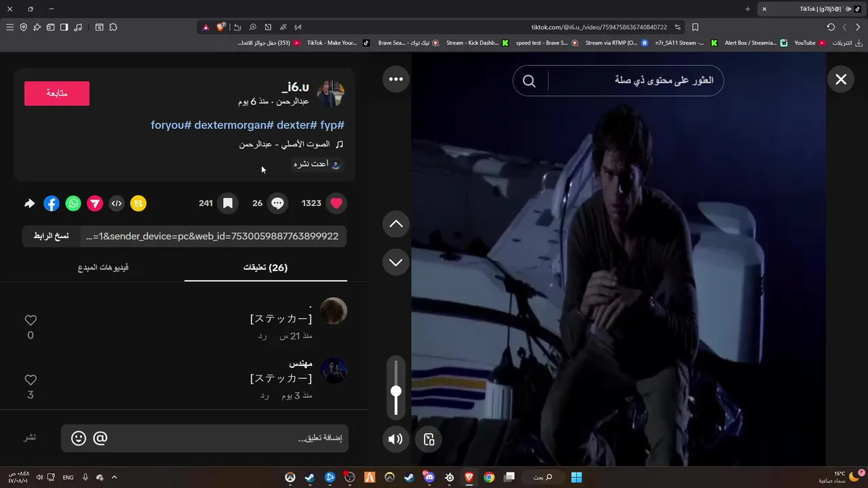Switch to the فيديوهات المبدع creator videos tab

[x=103, y=268]
